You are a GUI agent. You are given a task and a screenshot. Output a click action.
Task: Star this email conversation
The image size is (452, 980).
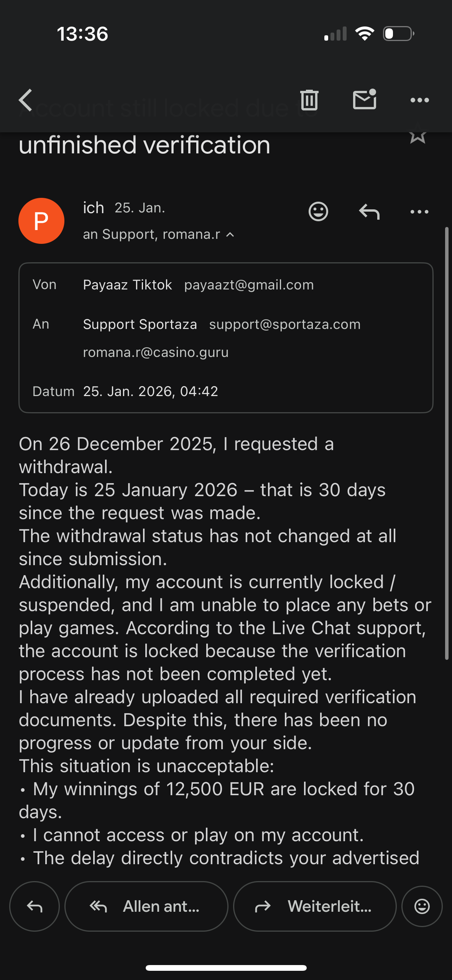click(417, 135)
